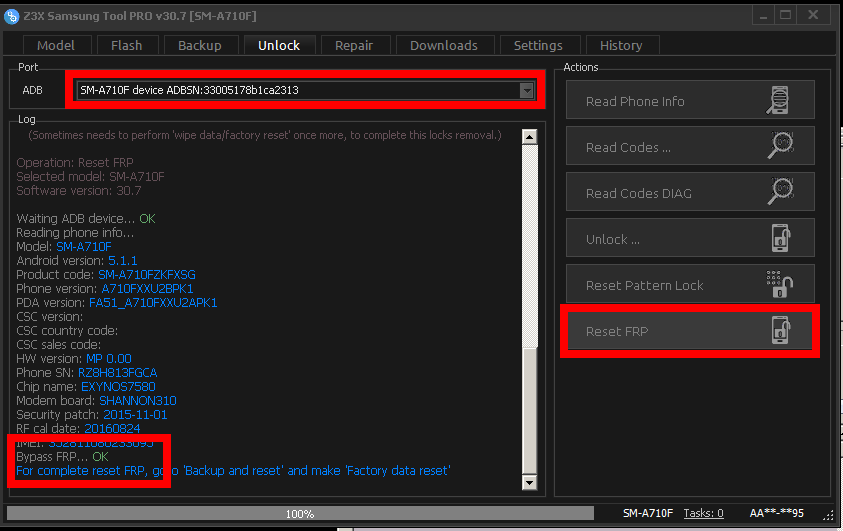
Task: Click the 100% progress bar
Action: 300,514
